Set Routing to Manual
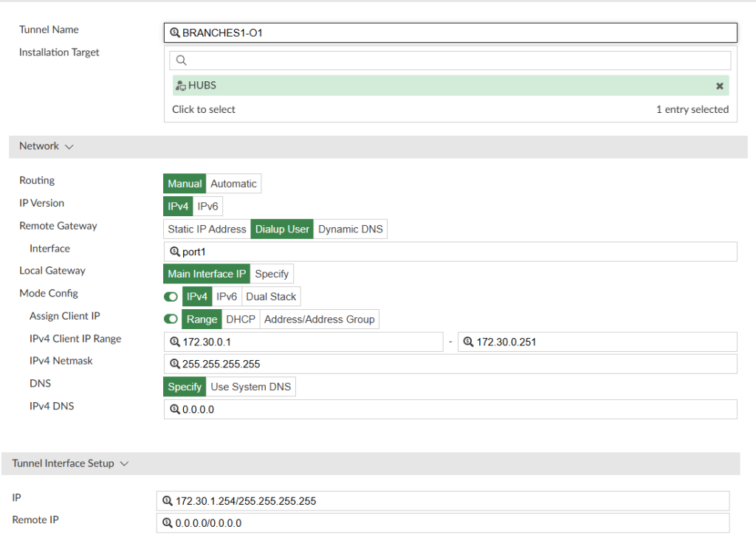This screenshot has height=546, width=756. coord(185,184)
